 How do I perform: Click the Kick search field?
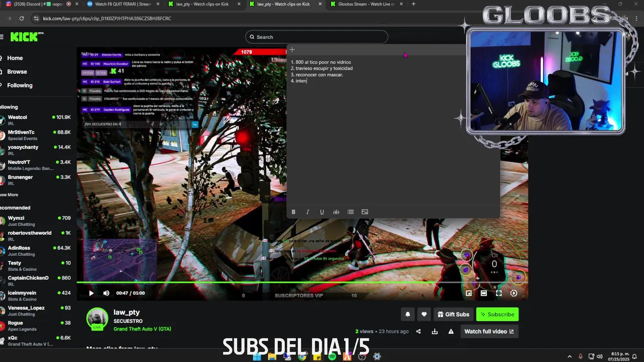[316, 37]
